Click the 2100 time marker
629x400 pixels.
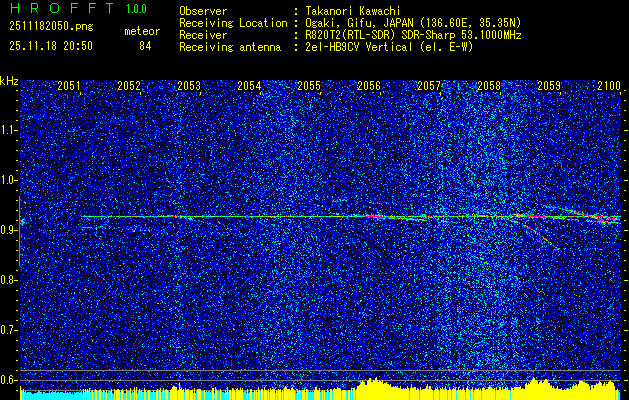609,86
